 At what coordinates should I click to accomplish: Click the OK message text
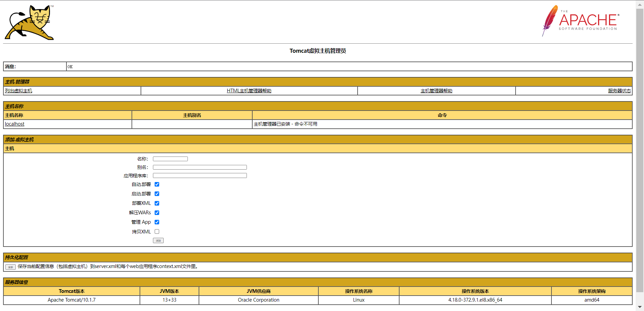point(70,66)
